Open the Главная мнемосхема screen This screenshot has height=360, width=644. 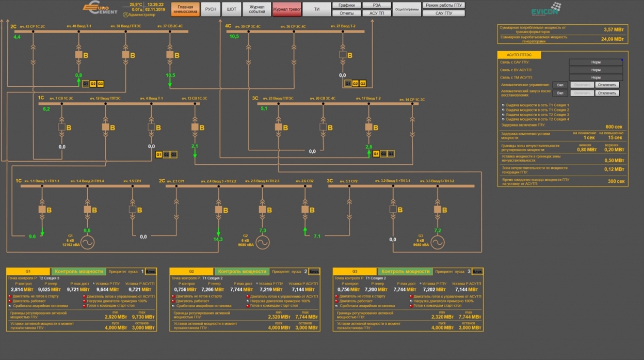[x=185, y=9]
